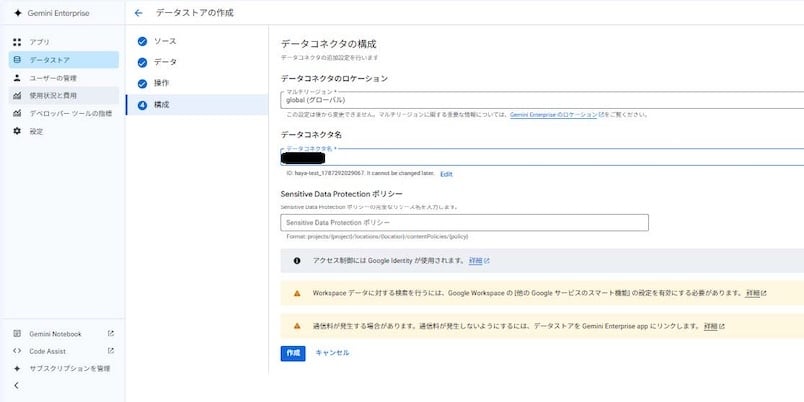The image size is (804, 402).
Task: Go to the ソース step
Action: [197, 42]
